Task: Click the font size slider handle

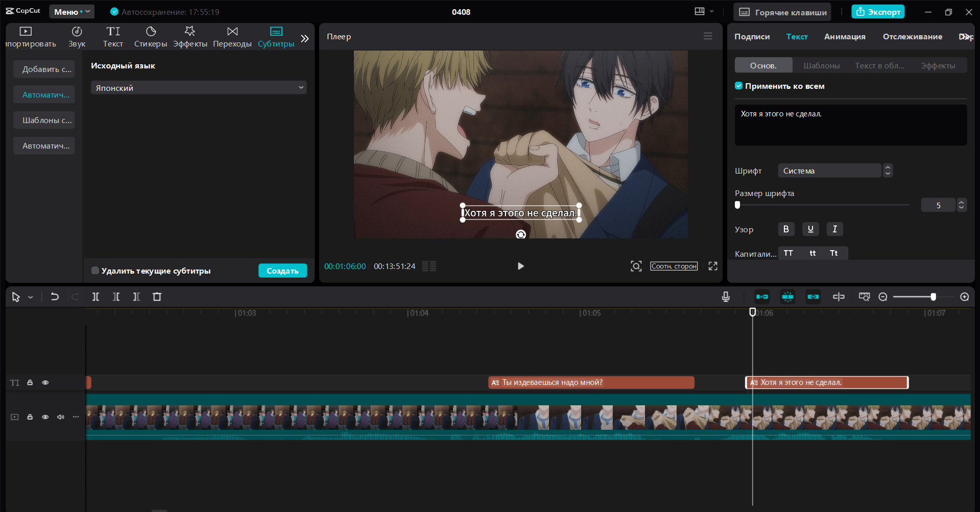Action: click(737, 205)
